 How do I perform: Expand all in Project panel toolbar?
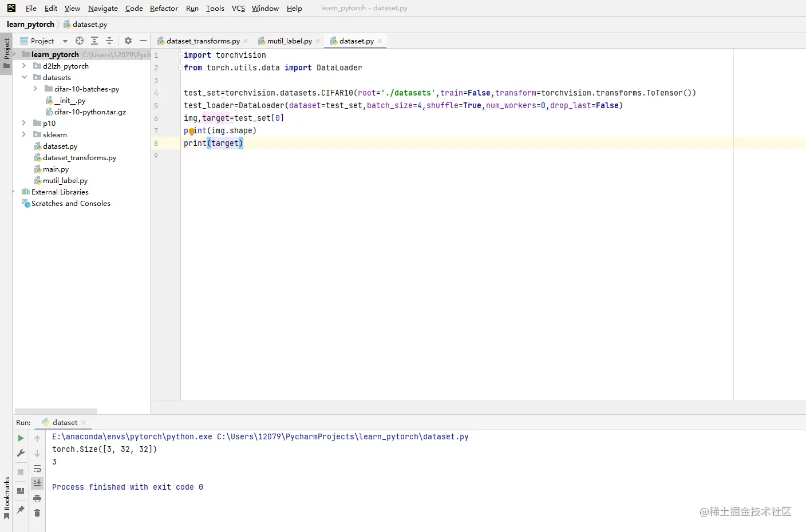[94, 41]
